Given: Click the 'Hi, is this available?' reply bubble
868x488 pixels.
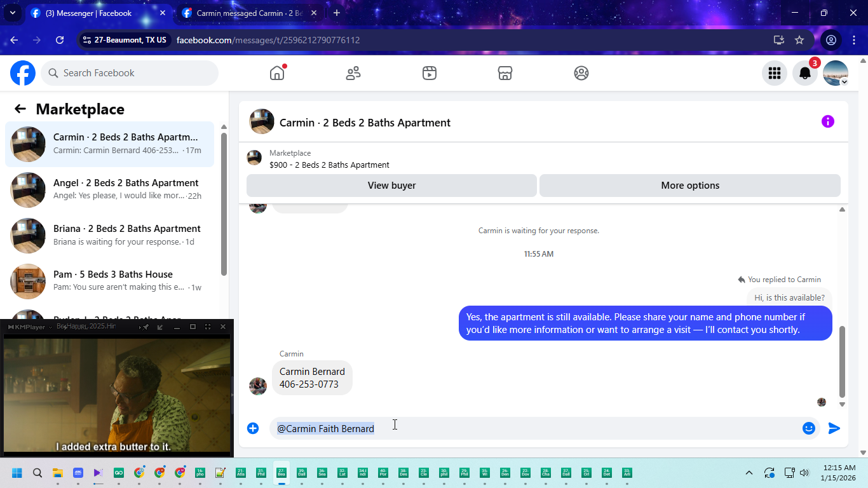Looking at the screenshot, I should point(789,297).
